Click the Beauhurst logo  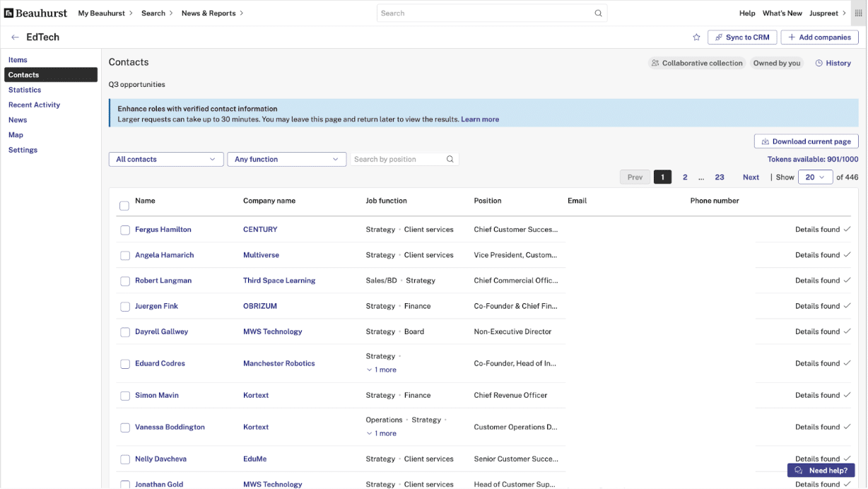click(x=36, y=13)
